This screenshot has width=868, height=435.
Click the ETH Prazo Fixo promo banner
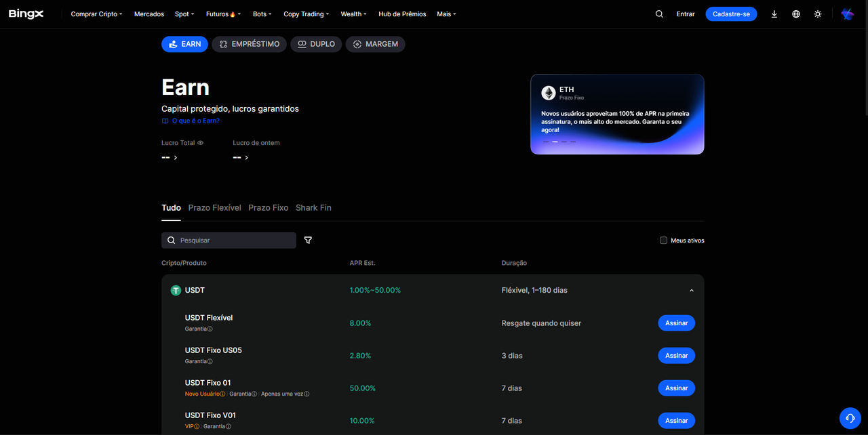(x=617, y=114)
